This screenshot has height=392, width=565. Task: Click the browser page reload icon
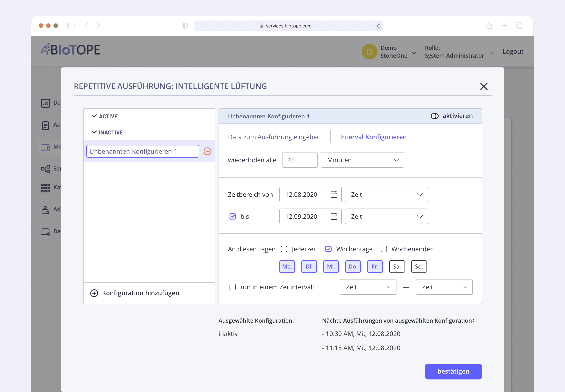[379, 26]
